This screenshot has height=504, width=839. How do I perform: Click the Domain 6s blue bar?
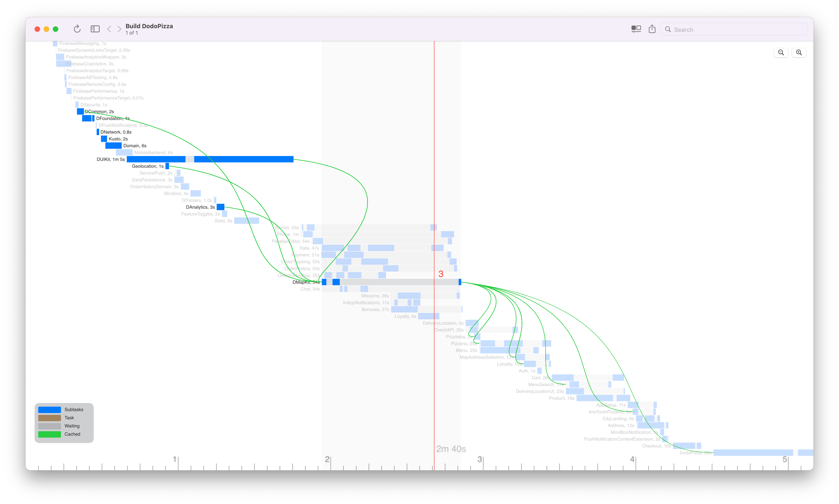114,146
